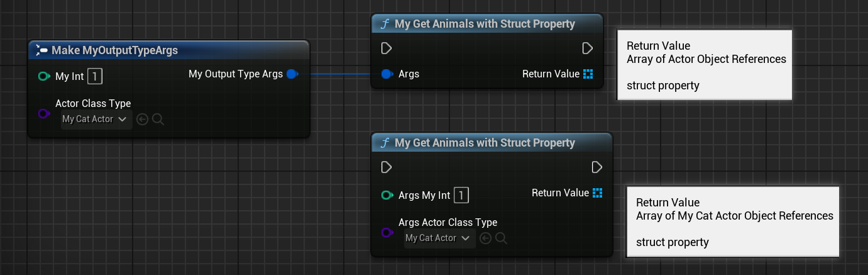Select the upper My Get Animals with Struct Property title

click(x=485, y=24)
